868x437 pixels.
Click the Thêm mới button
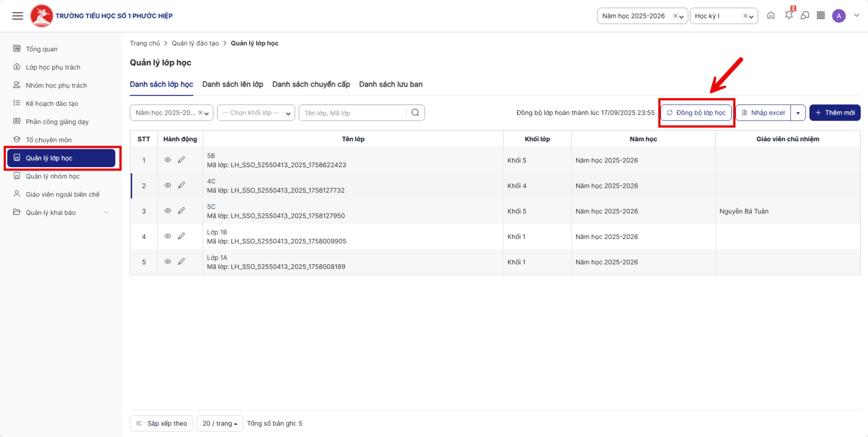coord(835,113)
